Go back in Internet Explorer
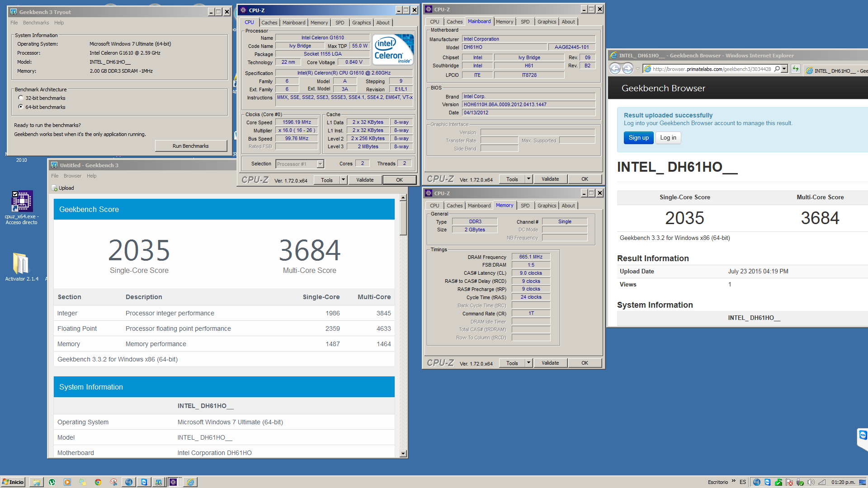Screen dimensions: 868x488 click(x=615, y=69)
